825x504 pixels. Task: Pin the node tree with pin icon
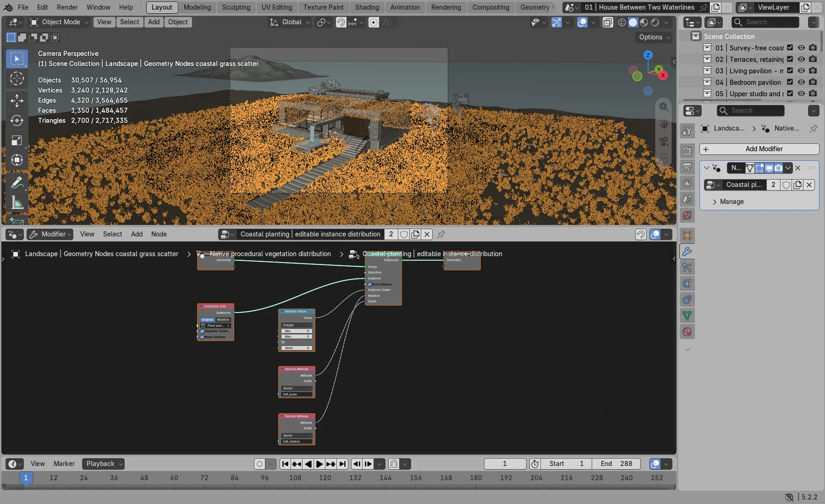(x=441, y=234)
